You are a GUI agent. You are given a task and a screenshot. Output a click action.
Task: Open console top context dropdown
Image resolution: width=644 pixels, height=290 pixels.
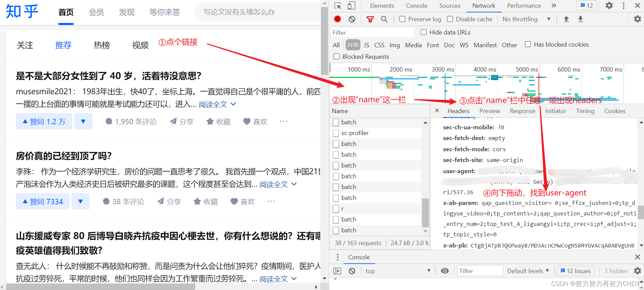pos(398,271)
